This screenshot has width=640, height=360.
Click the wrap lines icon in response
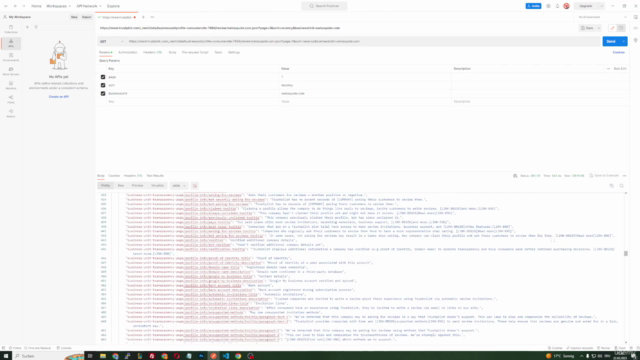[x=195, y=186]
